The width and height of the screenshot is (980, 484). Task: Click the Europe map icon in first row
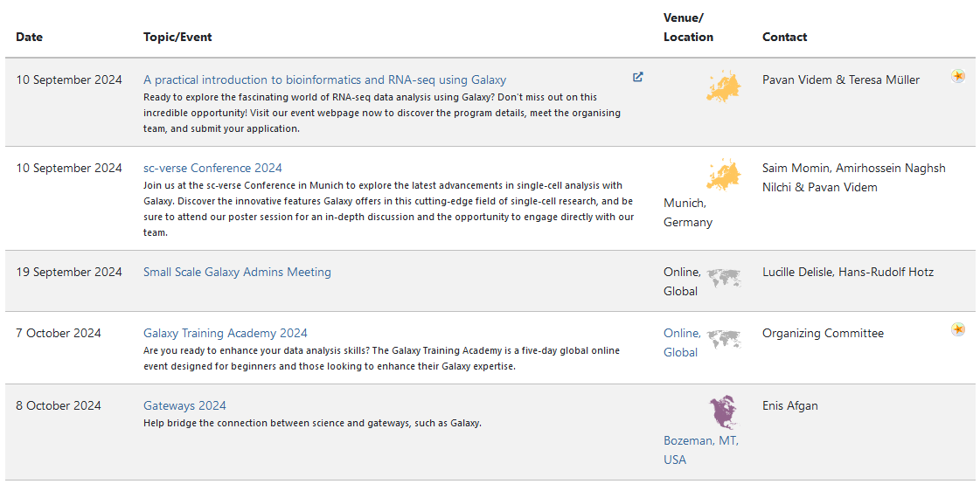[724, 86]
